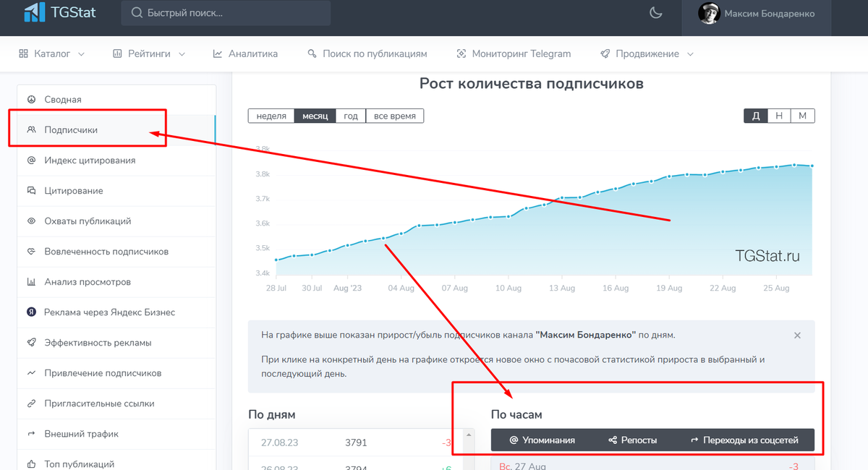Close the chart info notice
868x470 pixels.
[797, 336]
